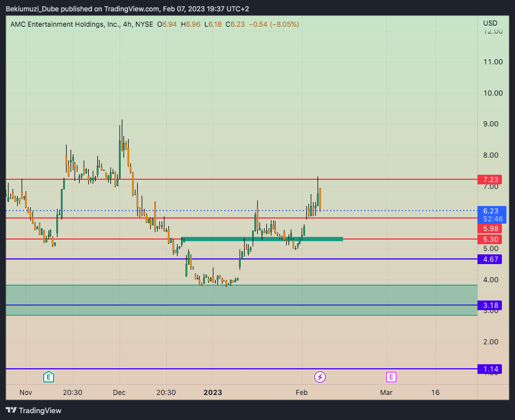Click the Dec label on time axis
The width and height of the screenshot is (515, 420).
(x=119, y=393)
